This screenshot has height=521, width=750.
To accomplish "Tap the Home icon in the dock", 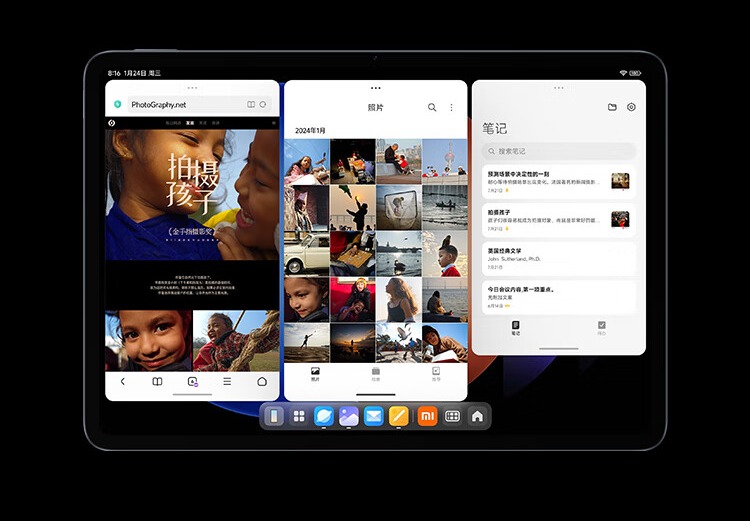I will (477, 416).
